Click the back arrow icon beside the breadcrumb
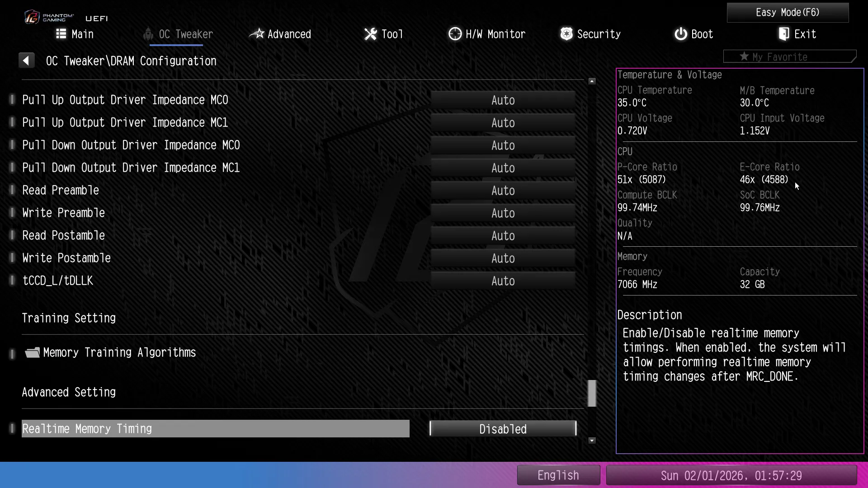The height and width of the screenshot is (488, 868). click(x=26, y=61)
